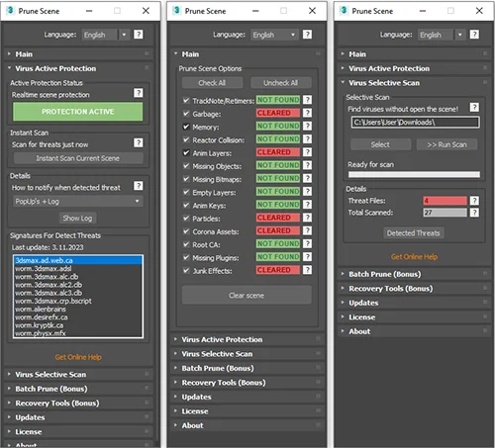Image resolution: width=495 pixels, height=448 pixels.
Task: Open help icon next to Root CA status
Action: click(307, 243)
